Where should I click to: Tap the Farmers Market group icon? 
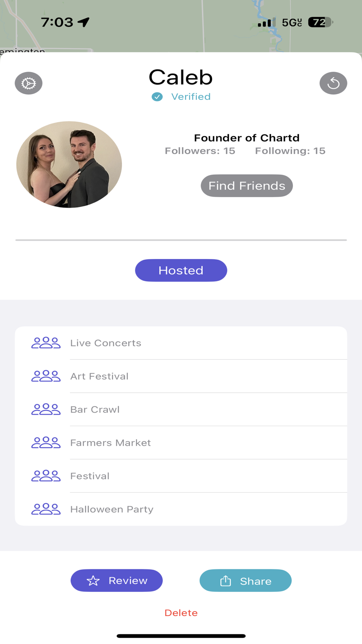46,443
